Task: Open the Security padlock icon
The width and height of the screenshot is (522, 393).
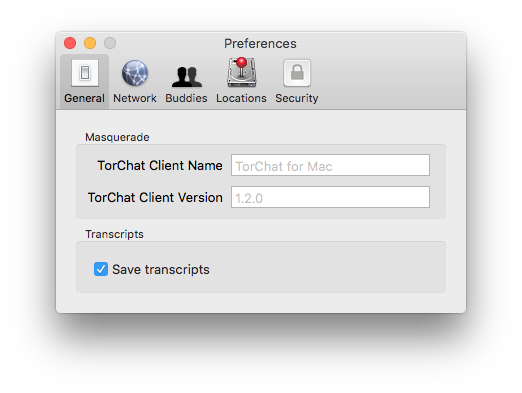Action: point(297,73)
